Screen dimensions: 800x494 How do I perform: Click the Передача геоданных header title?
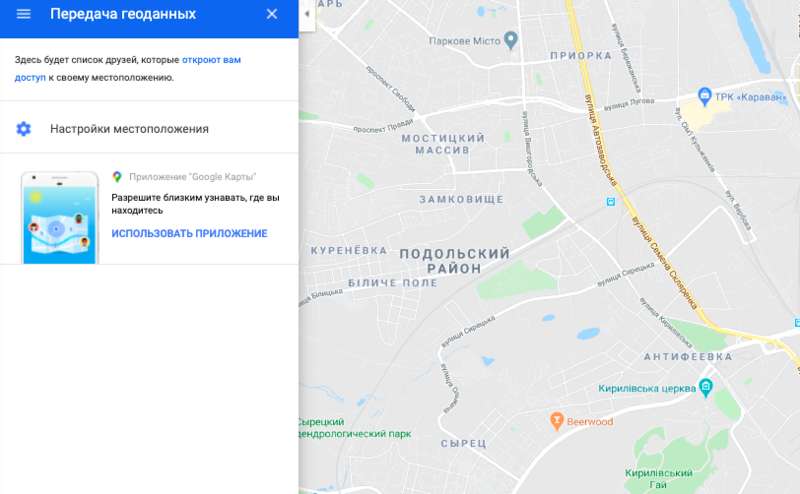pyautogui.click(x=123, y=14)
